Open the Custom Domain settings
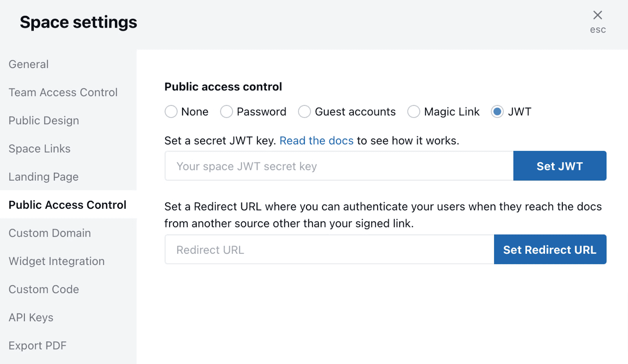 (x=49, y=233)
